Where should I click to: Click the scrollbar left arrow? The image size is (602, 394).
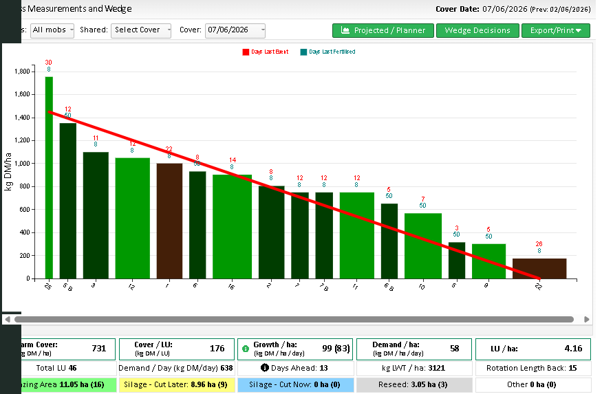7,319
